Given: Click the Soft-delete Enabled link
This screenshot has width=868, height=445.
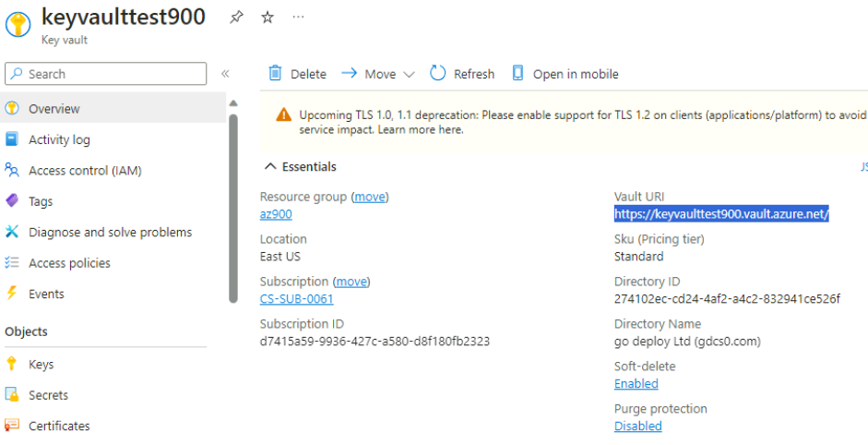Looking at the screenshot, I should click(636, 384).
